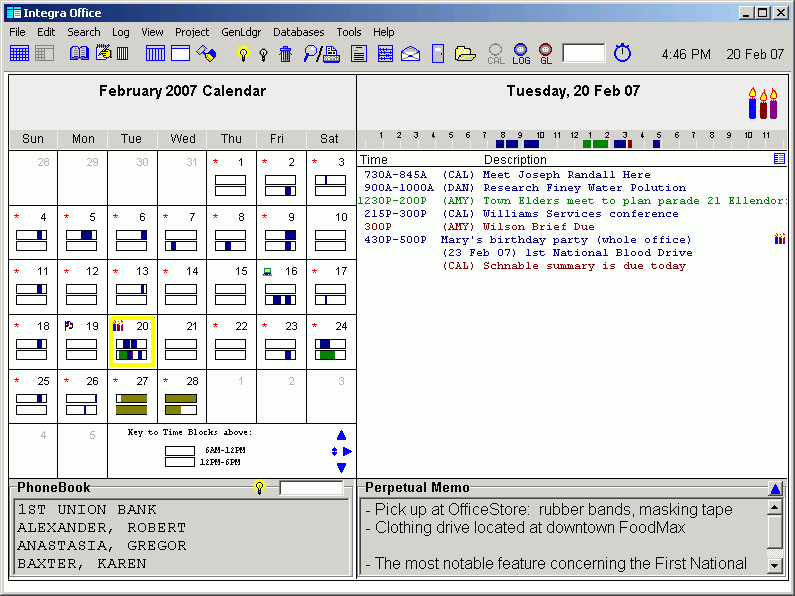Click the printer toolbar icon
Screen dimensions: 795x596
[x=332, y=54]
